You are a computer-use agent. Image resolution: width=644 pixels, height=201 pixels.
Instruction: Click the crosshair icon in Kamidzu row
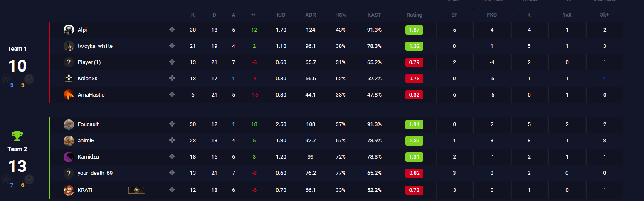click(x=172, y=156)
